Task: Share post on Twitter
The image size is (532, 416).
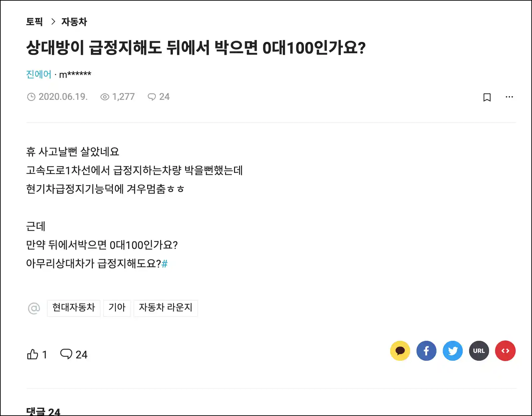Action: 452,351
